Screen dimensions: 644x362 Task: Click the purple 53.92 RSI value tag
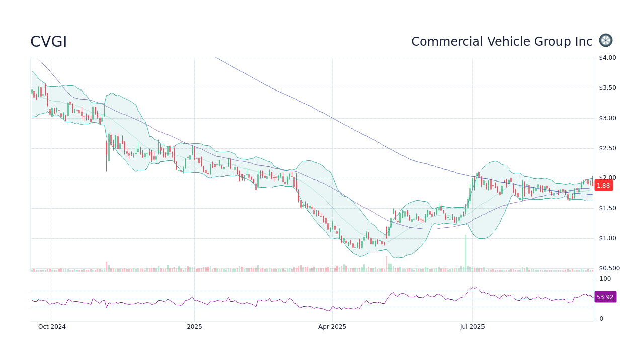tap(605, 297)
